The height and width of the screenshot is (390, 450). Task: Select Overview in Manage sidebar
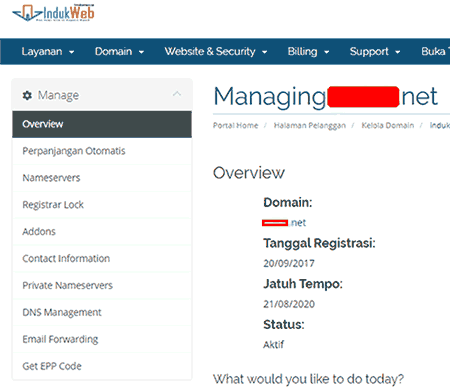(102, 124)
